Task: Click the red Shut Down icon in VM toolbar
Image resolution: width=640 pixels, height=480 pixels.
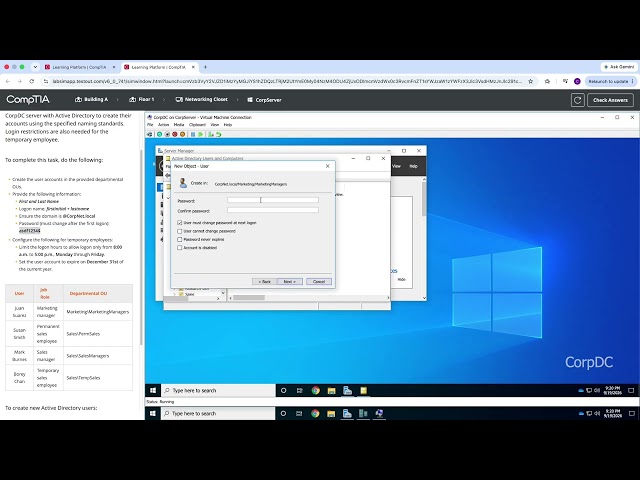Action: (175, 134)
